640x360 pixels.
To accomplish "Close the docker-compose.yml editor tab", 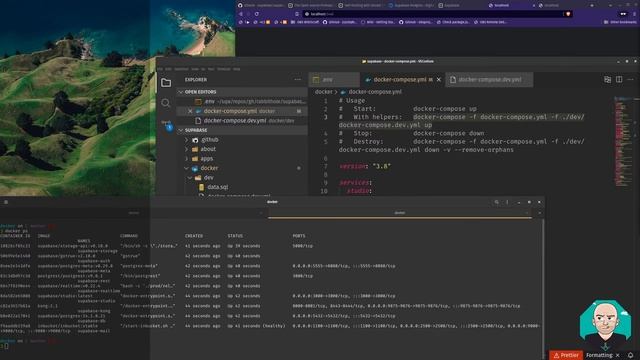I will (x=439, y=80).
